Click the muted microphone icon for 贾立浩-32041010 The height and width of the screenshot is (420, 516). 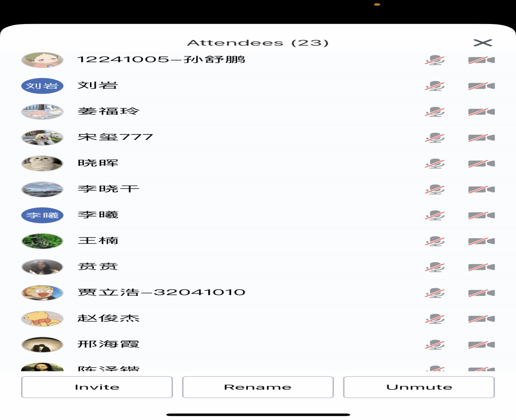click(x=435, y=293)
